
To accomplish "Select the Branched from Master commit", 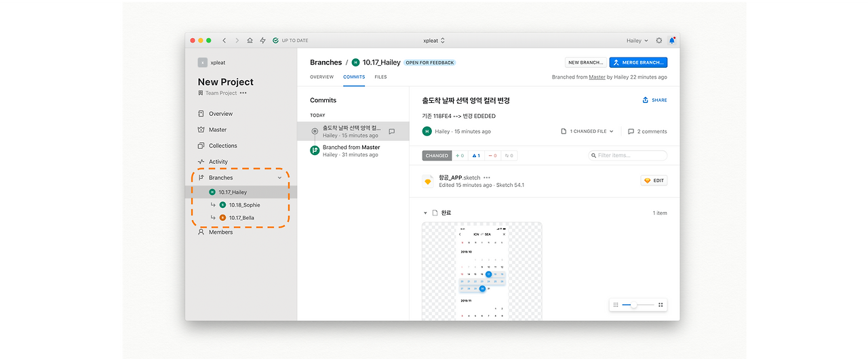I will tap(353, 150).
